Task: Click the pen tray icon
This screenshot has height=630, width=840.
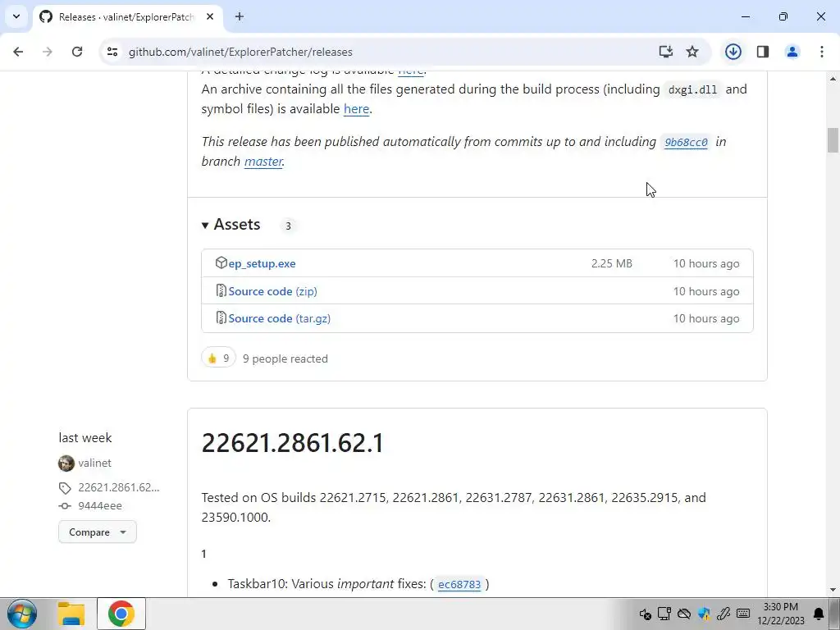Action: pos(724,614)
